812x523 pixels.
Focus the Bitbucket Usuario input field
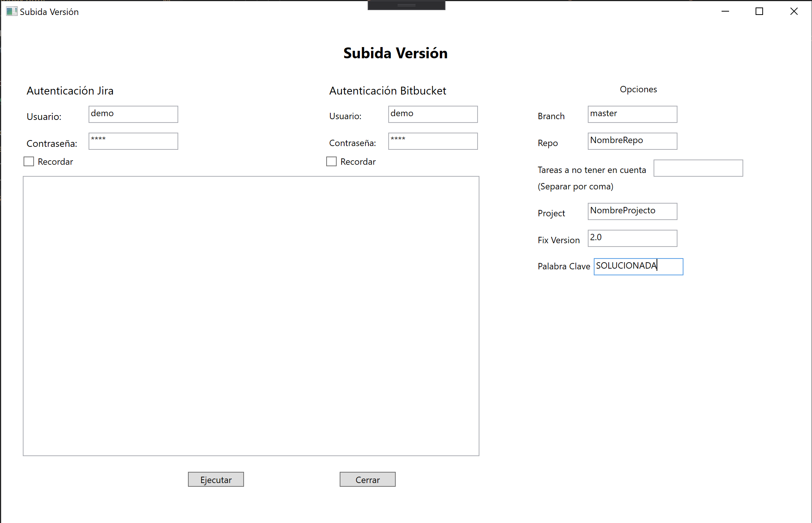(433, 114)
